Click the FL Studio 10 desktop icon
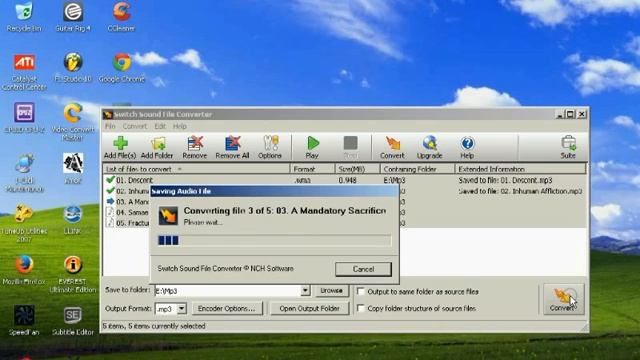This screenshot has height=360, width=640. click(73, 67)
